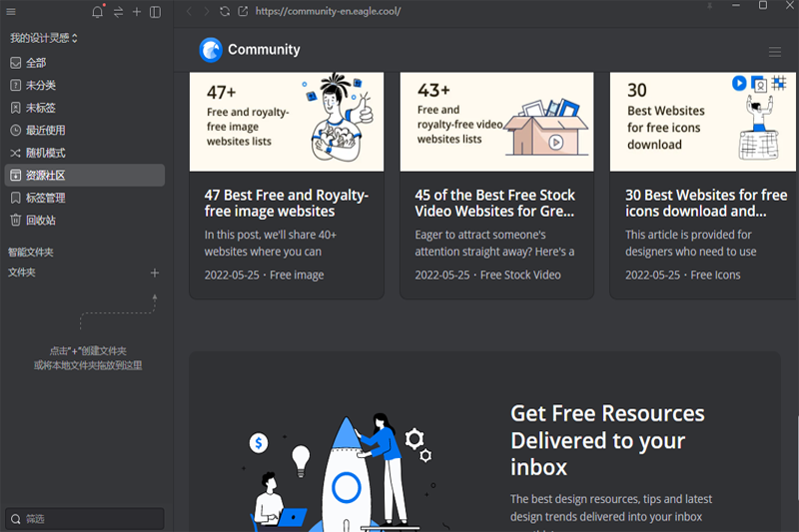This screenshot has height=532, width=799.
Task: Open the hamburger menu at sidebar top-left
Action: 14,12
